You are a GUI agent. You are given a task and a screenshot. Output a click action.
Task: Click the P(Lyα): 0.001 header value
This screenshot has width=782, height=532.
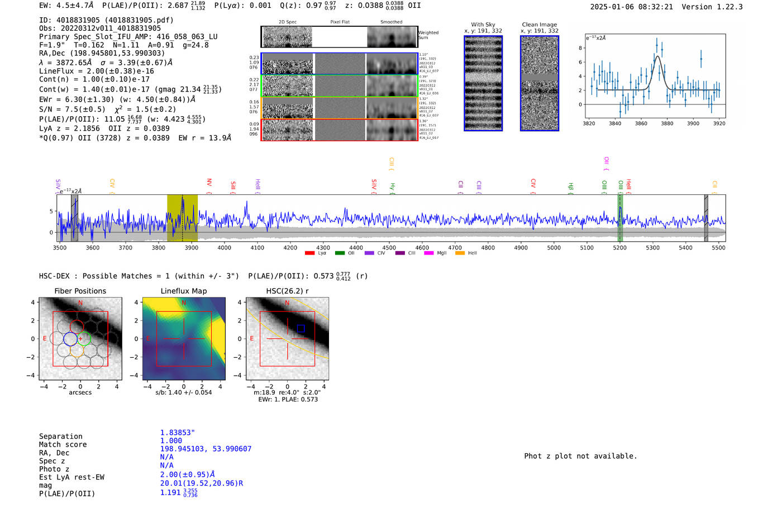click(243, 6)
